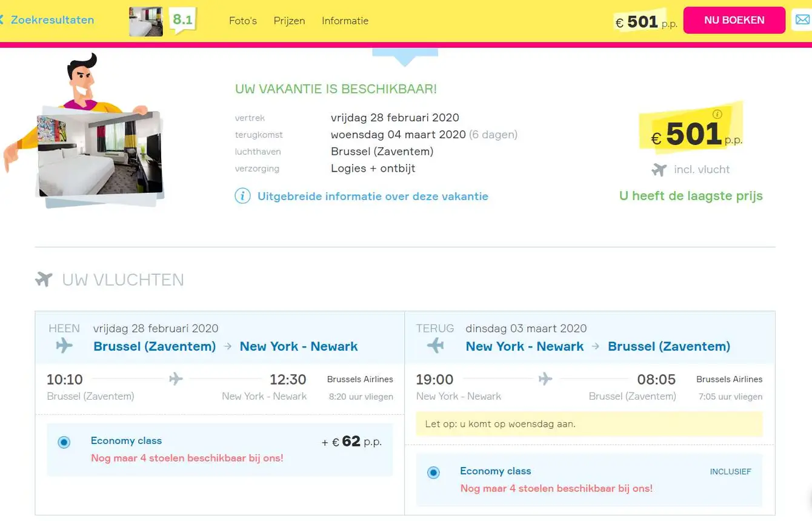Image resolution: width=812 pixels, height=521 pixels.
Task: Go back to Zoekresultaten
Action: point(52,20)
